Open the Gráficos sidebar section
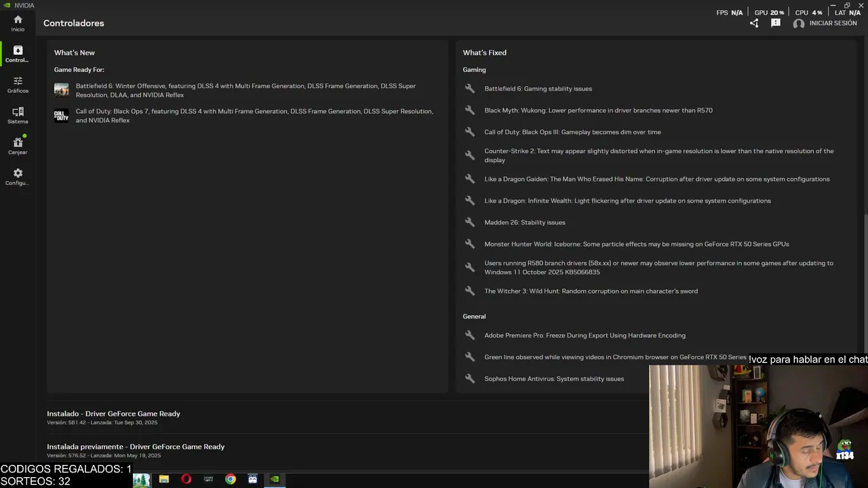 (x=18, y=85)
